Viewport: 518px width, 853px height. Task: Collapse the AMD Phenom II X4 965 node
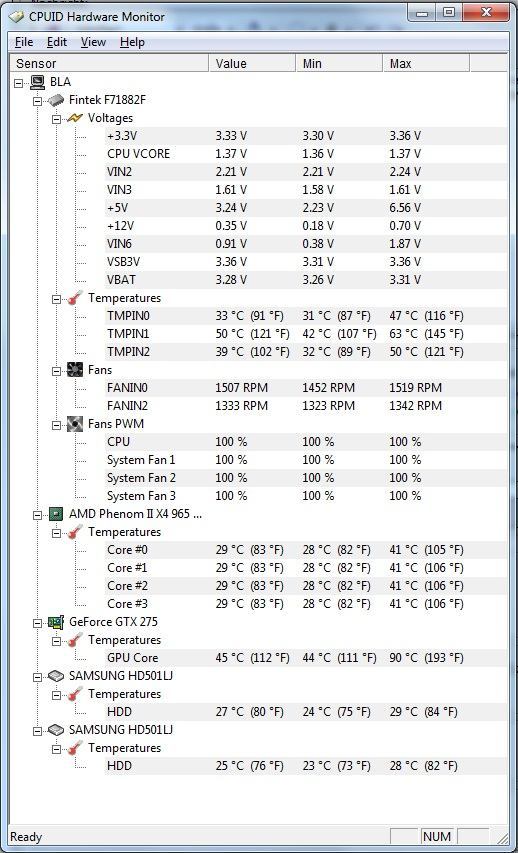pyautogui.click(x=38, y=514)
